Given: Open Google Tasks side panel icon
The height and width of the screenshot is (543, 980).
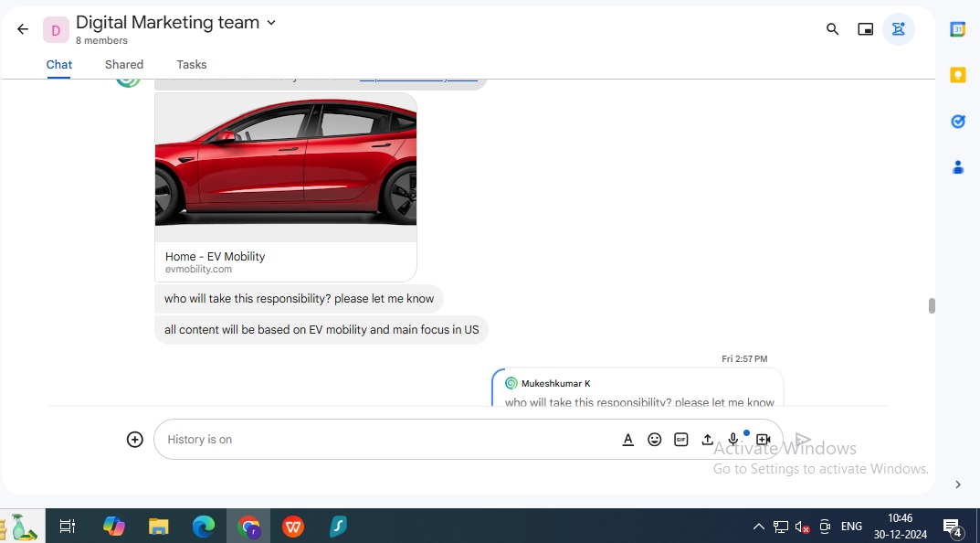Looking at the screenshot, I should (957, 122).
